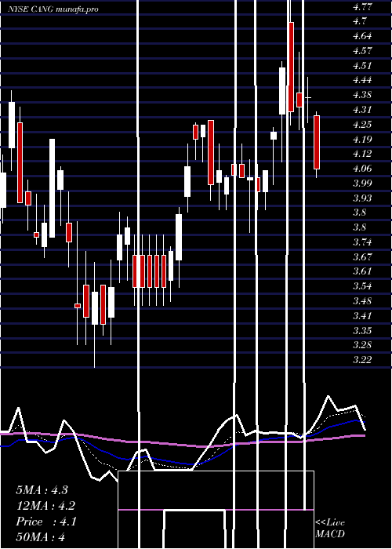Click the <<Live MACD label
Image resolution: width=392 pixels, height=549 pixels.
(x=330, y=528)
